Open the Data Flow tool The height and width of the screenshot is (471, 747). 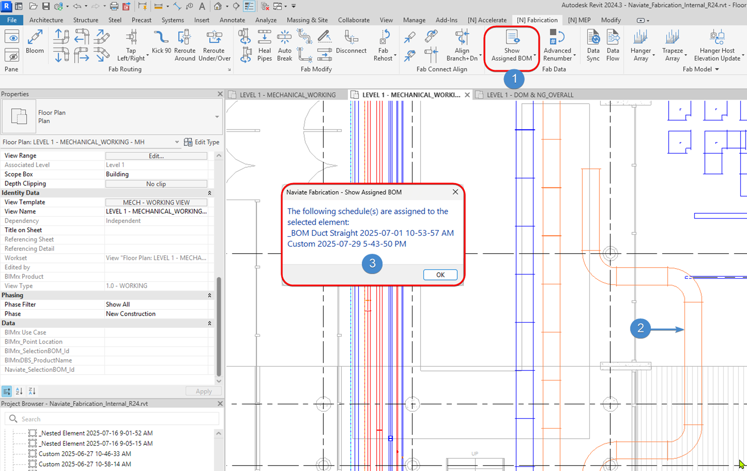click(x=613, y=45)
